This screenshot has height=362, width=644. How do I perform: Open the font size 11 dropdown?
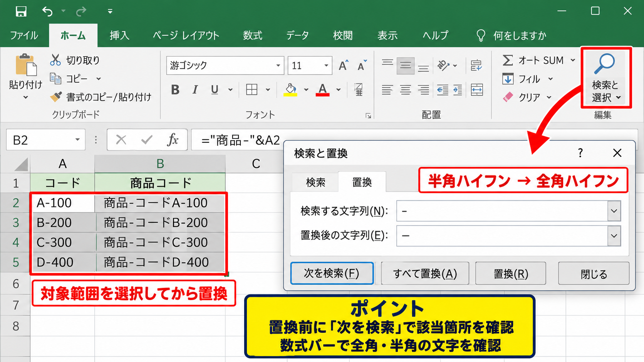pyautogui.click(x=326, y=65)
